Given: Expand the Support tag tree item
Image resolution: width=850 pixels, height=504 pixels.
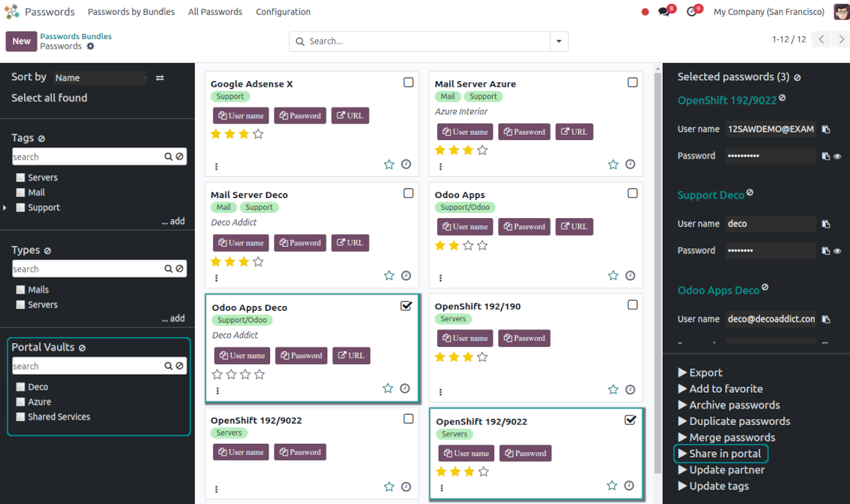Looking at the screenshot, I should 6,208.
